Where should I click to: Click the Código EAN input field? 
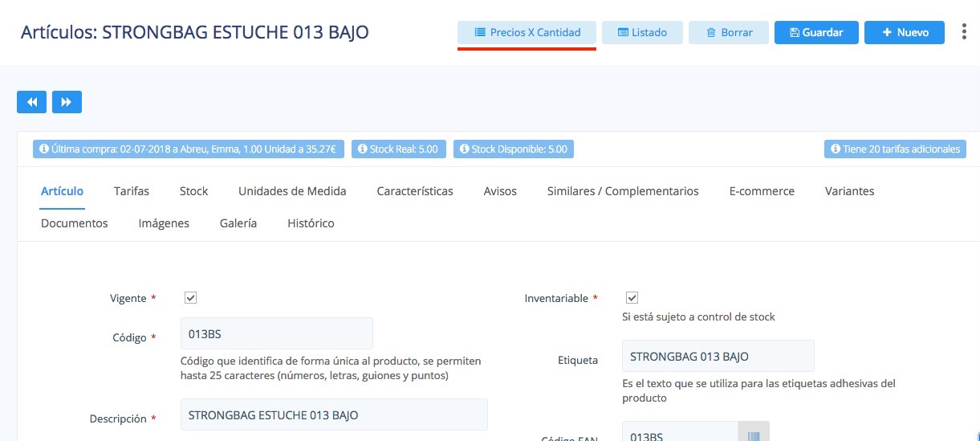click(x=680, y=431)
